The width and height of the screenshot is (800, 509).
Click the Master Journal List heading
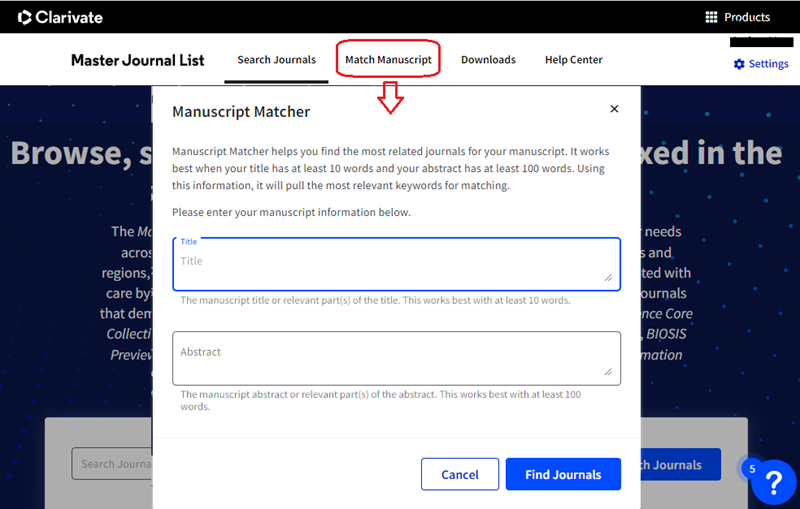tap(137, 60)
